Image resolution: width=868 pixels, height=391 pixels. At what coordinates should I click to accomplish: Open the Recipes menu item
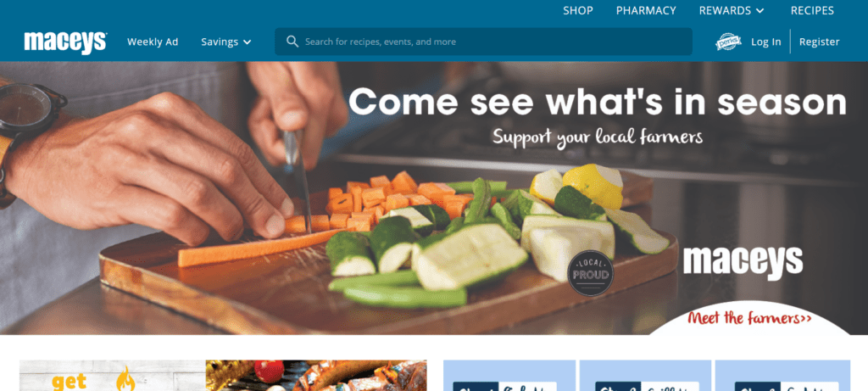[812, 10]
